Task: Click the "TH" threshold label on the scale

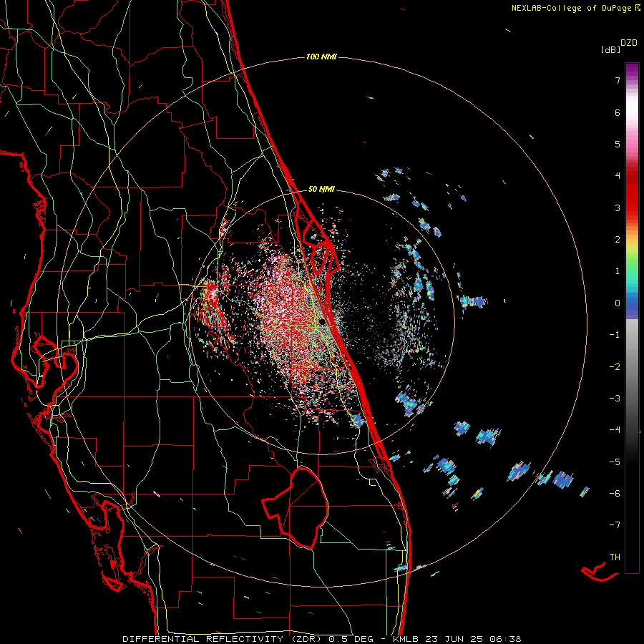Action: (x=615, y=557)
